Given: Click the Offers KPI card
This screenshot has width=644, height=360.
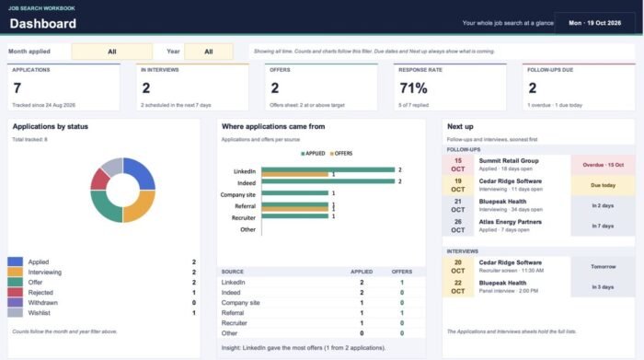Looking at the screenshot, I should point(321,87).
